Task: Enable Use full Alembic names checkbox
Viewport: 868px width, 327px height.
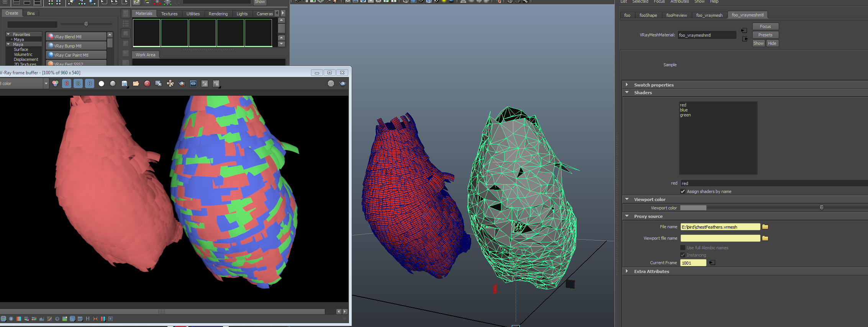Action: (x=683, y=248)
